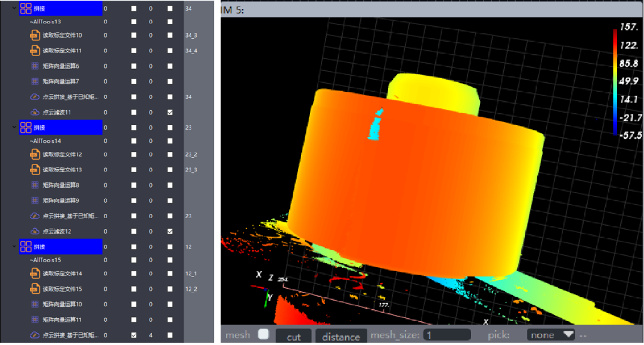Uncheck the checked box on 点云滤波12 row
This screenshot has width=644, height=345.
click(x=171, y=231)
